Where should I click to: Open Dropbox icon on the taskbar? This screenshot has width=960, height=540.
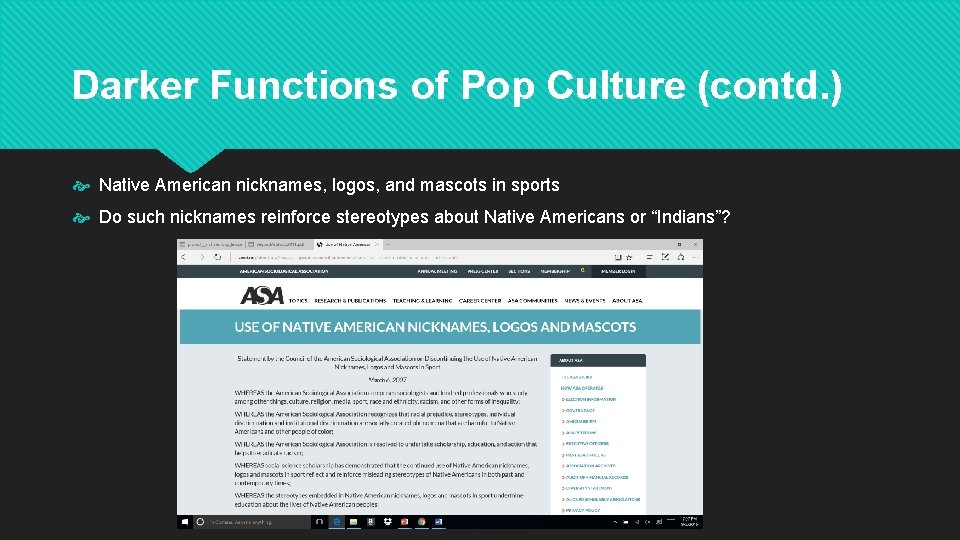(388, 522)
